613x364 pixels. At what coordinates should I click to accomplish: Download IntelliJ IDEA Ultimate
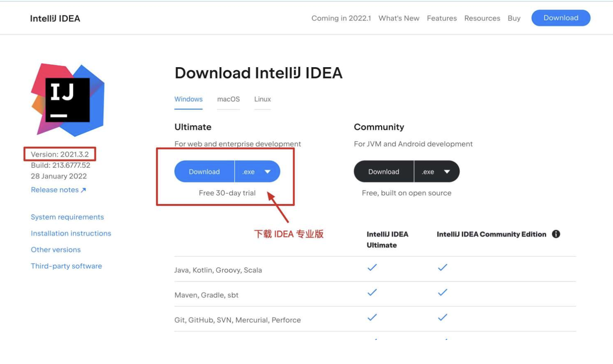coord(204,172)
